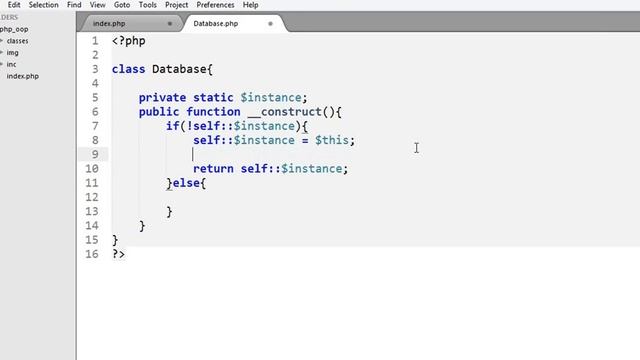Click the '<?php' opening tag
The height and width of the screenshot is (360, 640).
coord(129,41)
